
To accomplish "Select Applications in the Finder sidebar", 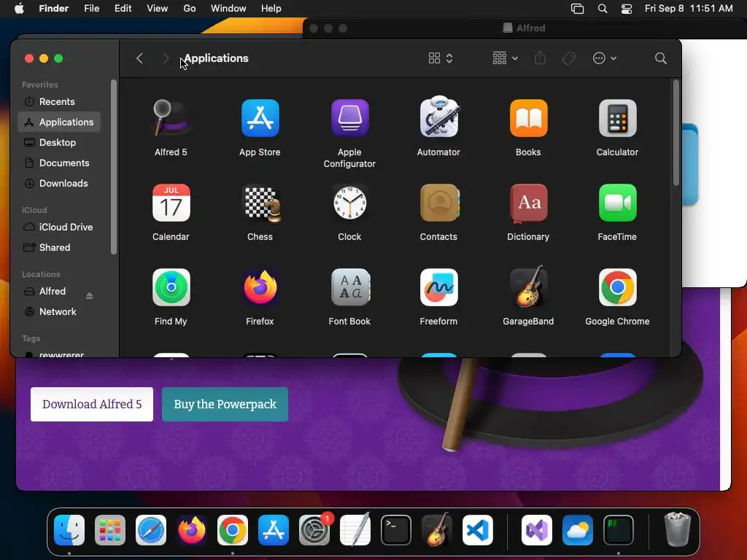I will (59, 122).
